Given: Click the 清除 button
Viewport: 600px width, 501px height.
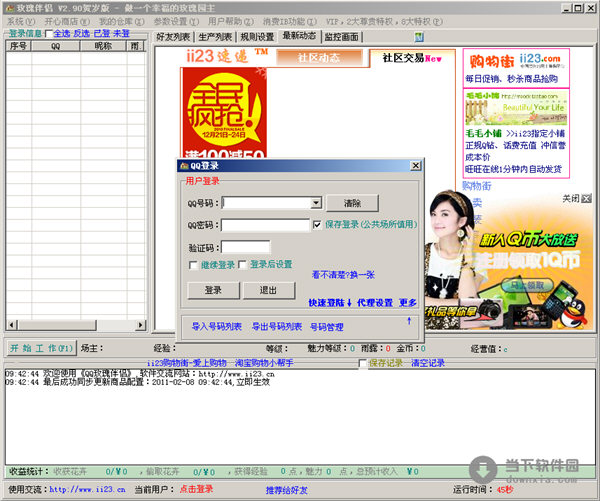Looking at the screenshot, I should click(352, 203).
